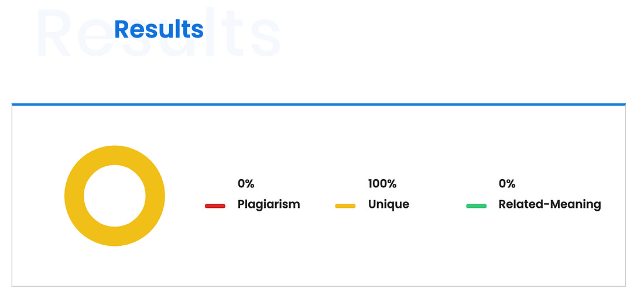Screen dimensions: 644x295
Task: Click the 0% value above Related-Meaning
Action: (x=507, y=184)
